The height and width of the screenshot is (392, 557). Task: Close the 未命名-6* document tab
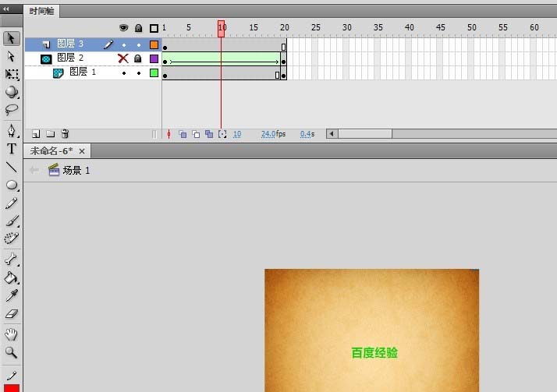[x=82, y=151]
